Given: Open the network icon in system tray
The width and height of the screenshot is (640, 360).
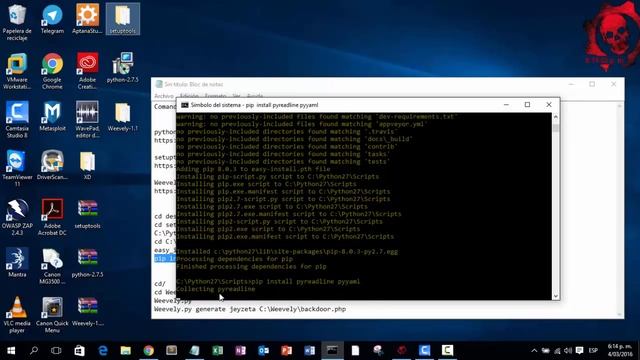Looking at the screenshot, I should point(557,350).
